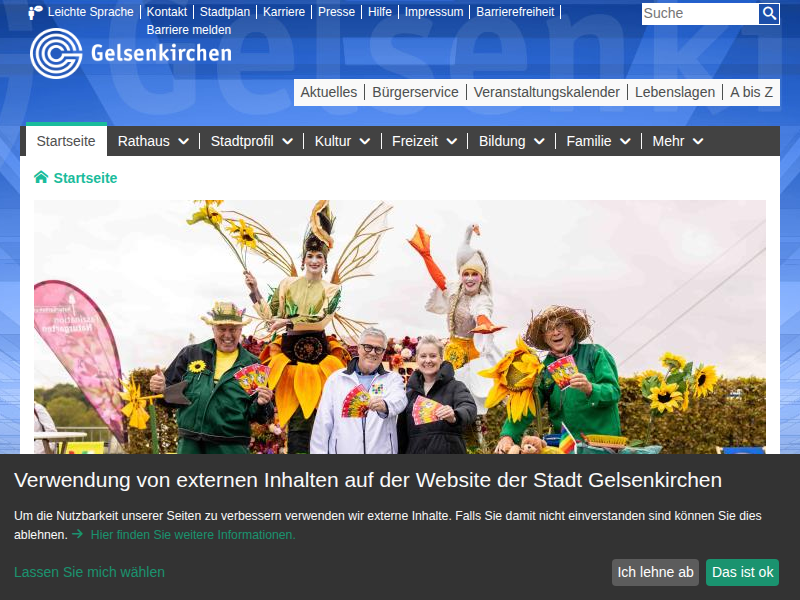Expand the Familie menu chevron
This screenshot has height=600, width=800.
click(x=626, y=141)
